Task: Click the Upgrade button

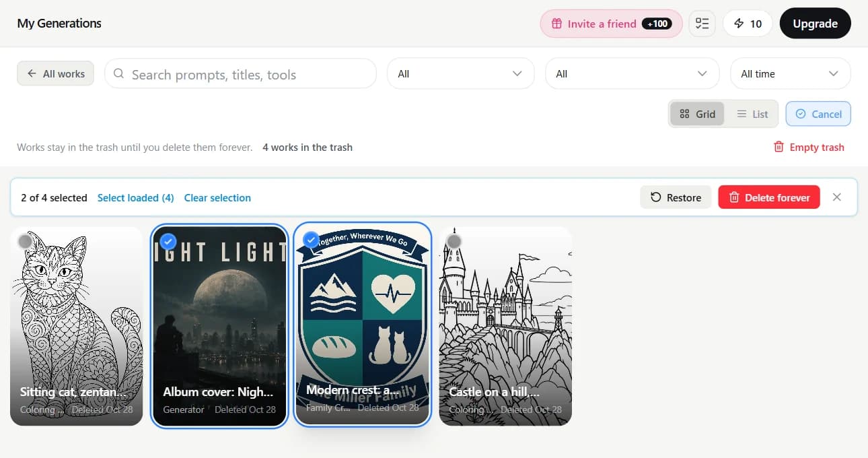Action: coord(815,24)
